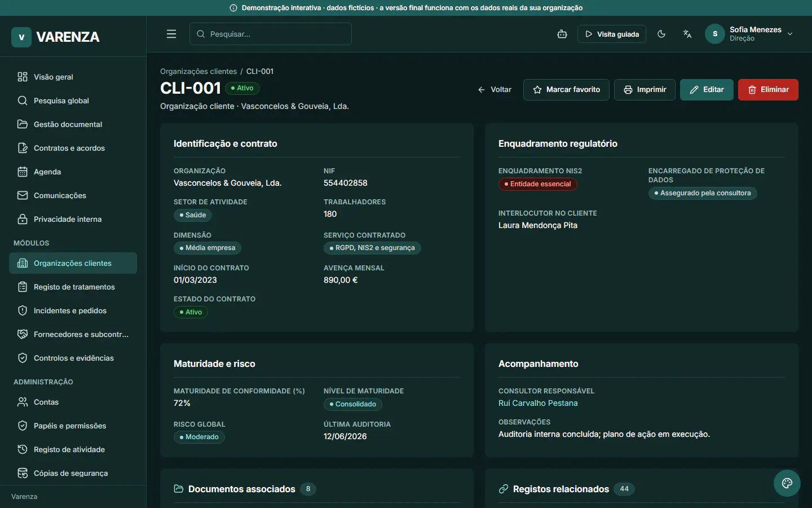
Task: Edit the CLI-001 record
Action: point(707,90)
